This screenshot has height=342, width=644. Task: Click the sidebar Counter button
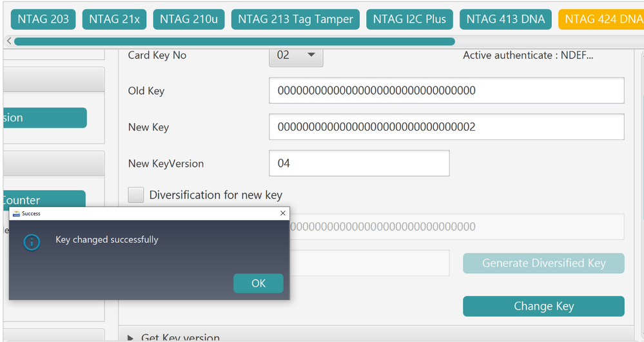point(44,199)
